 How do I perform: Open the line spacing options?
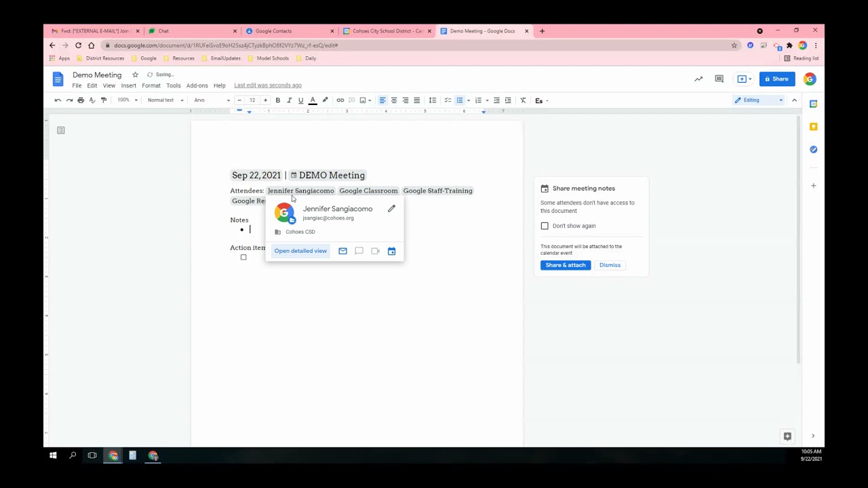[433, 100]
